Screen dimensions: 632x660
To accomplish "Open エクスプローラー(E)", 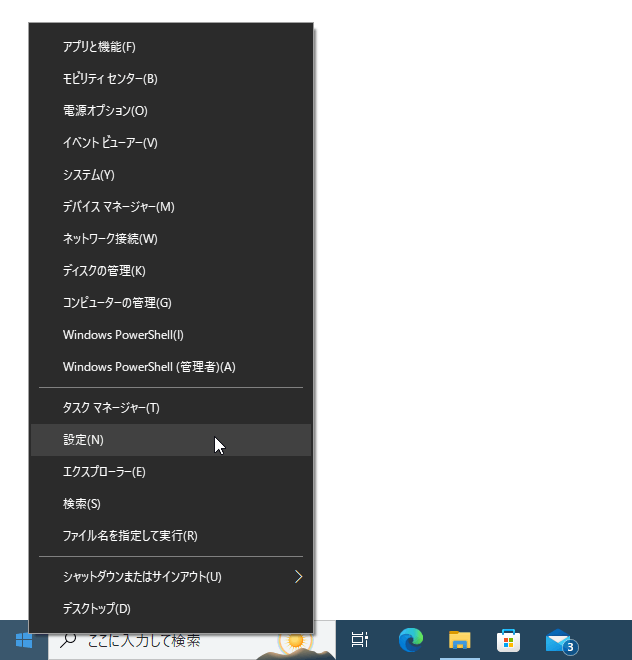I will pyautogui.click(x=171, y=471).
